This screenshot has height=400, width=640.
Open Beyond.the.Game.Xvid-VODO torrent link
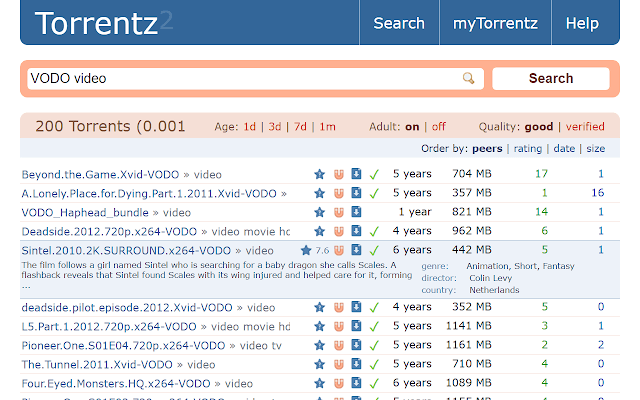click(x=100, y=175)
